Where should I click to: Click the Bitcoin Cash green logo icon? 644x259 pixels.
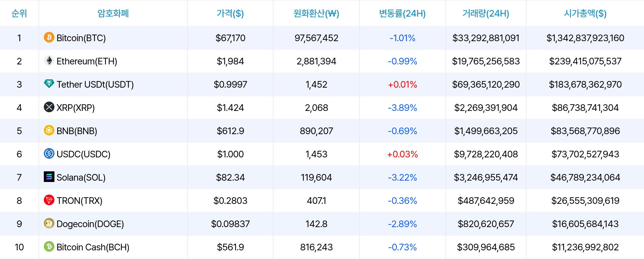[x=49, y=246]
